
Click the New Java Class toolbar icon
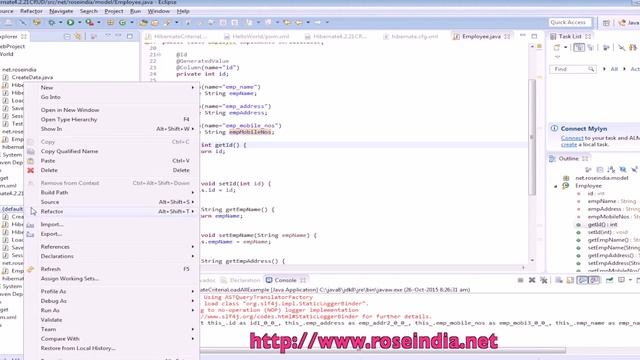click(122, 22)
